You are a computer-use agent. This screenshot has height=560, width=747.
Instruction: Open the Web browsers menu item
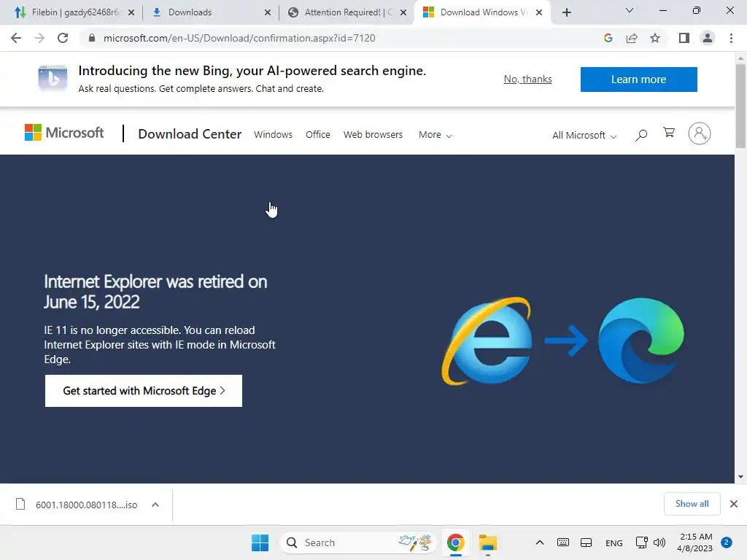tap(373, 135)
